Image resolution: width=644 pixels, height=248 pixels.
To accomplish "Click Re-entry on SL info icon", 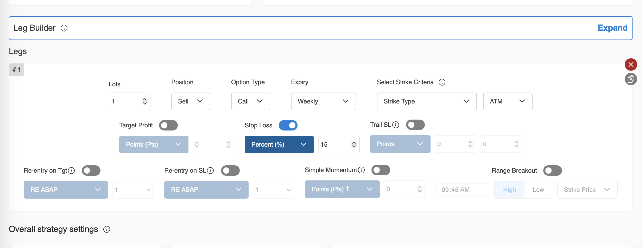I will coord(210,171).
